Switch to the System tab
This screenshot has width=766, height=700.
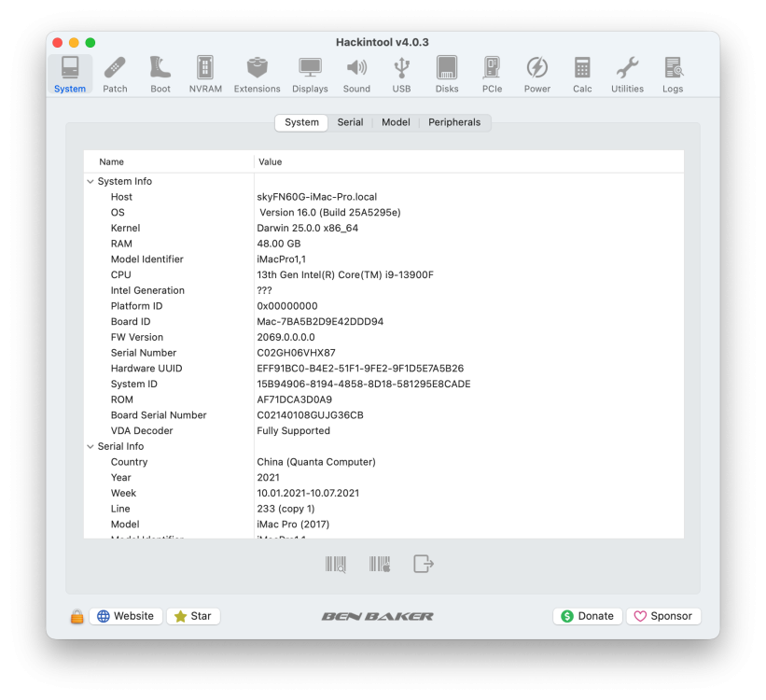[x=301, y=122]
